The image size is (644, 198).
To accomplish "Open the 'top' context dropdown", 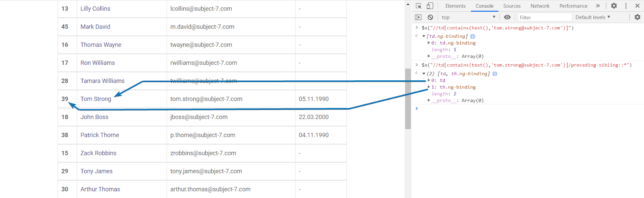I will pyautogui.click(x=469, y=17).
